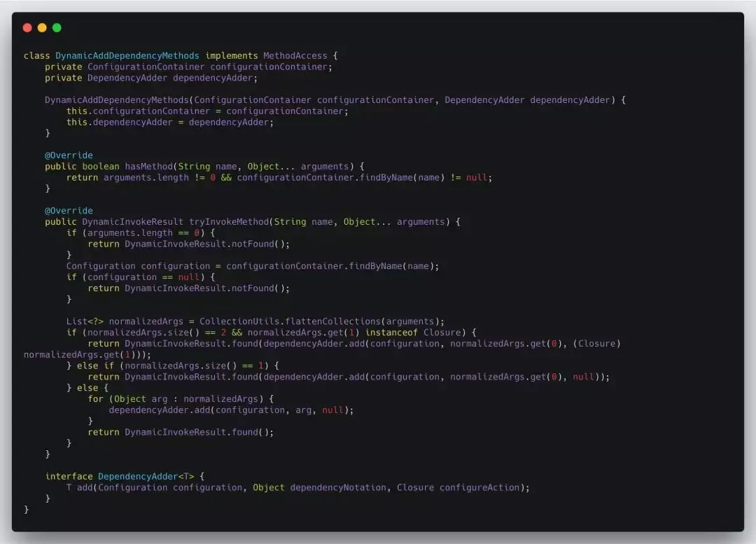Image resolution: width=756 pixels, height=544 pixels.
Task: Click the tryInvokeMethod method name
Action: [228, 222]
